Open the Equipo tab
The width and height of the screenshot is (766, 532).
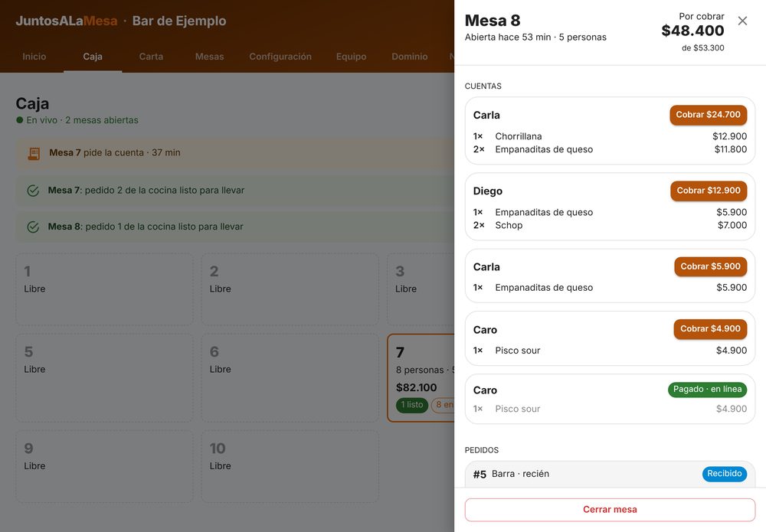point(352,57)
